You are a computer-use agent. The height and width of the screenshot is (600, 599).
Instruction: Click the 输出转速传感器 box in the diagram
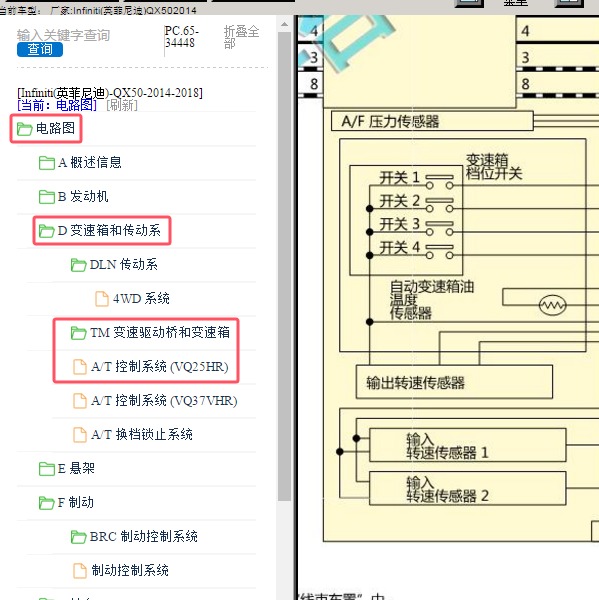[454, 382]
